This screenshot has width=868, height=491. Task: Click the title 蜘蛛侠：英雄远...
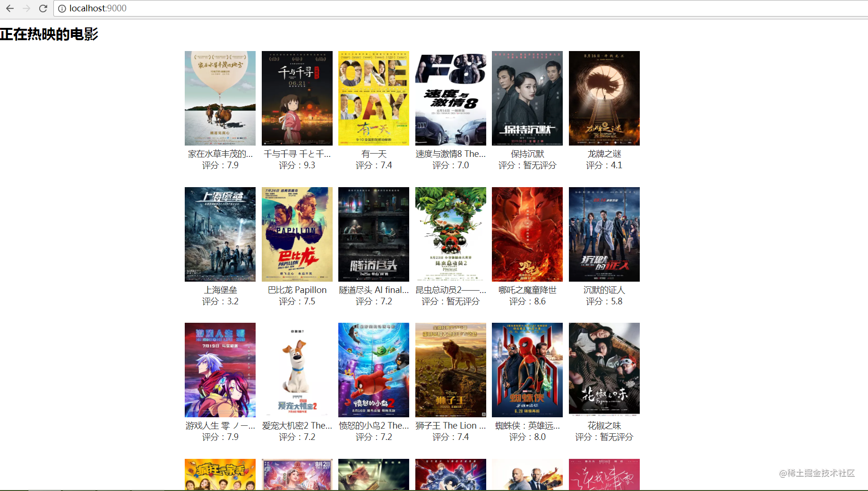point(527,426)
